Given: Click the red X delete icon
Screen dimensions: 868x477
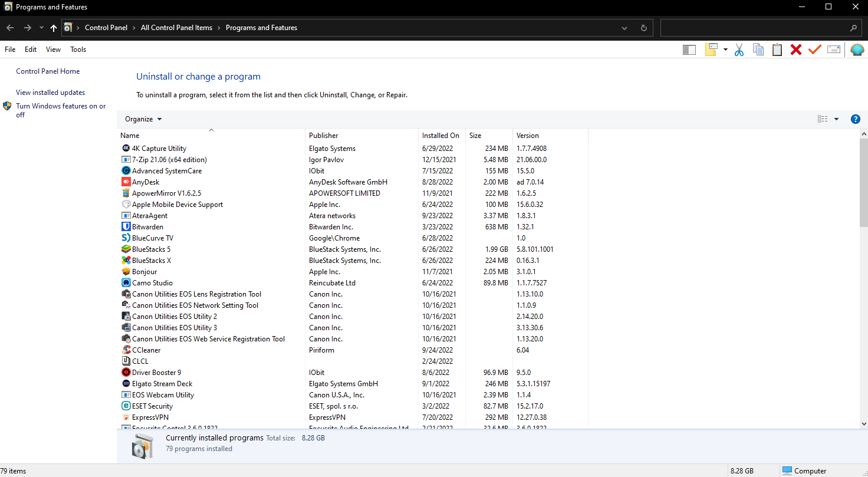Looking at the screenshot, I should coord(795,50).
